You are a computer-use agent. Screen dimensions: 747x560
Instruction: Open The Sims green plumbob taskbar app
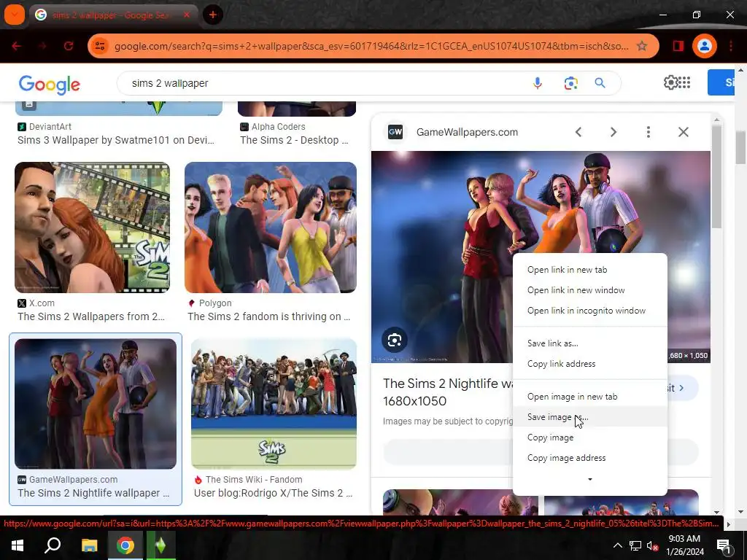[x=160, y=545]
